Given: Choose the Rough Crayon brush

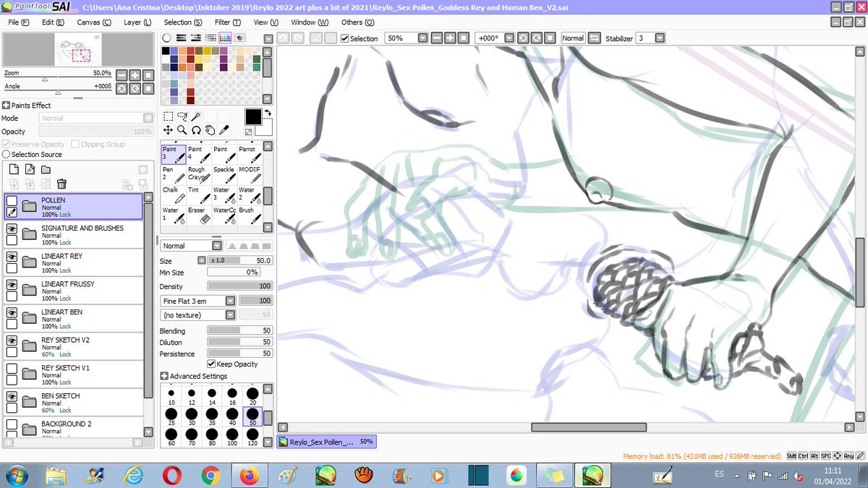Looking at the screenshot, I should [199, 174].
